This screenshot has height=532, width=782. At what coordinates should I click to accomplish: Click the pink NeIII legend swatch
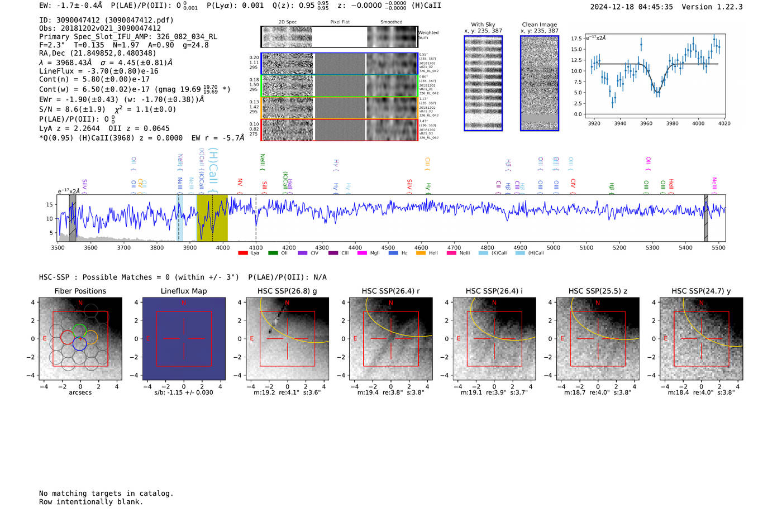coord(451,253)
